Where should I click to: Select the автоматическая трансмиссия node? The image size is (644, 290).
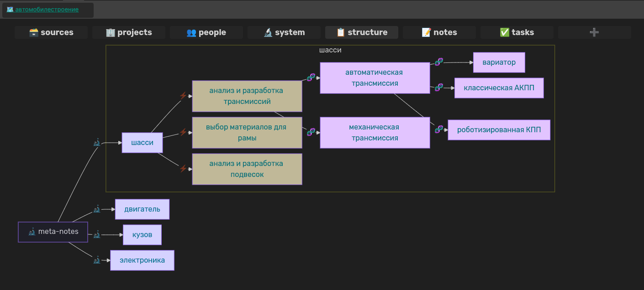point(375,78)
